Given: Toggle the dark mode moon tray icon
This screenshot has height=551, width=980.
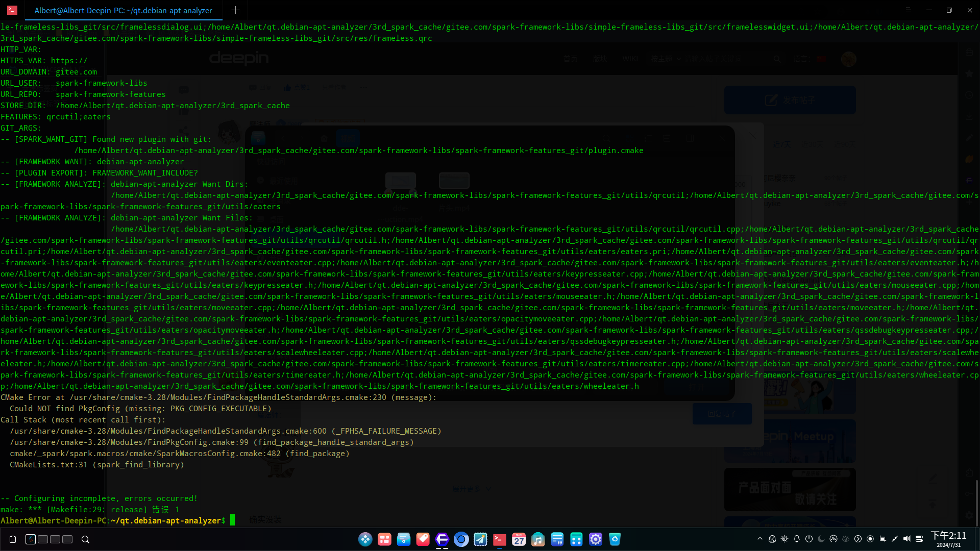Looking at the screenshot, I should [x=821, y=539].
